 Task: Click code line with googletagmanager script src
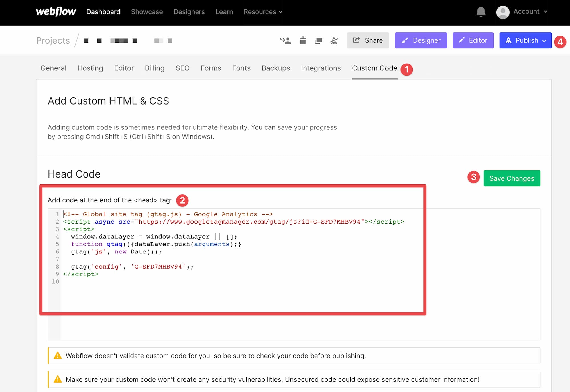[233, 222]
